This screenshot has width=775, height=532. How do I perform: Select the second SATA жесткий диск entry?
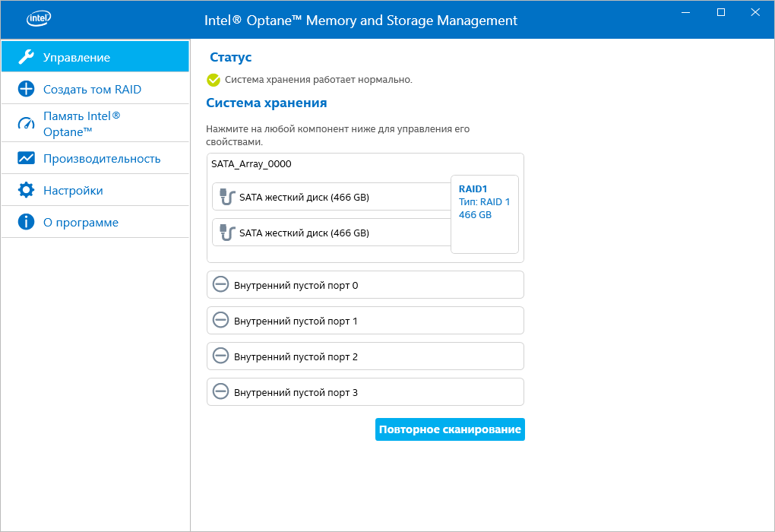[x=304, y=233]
